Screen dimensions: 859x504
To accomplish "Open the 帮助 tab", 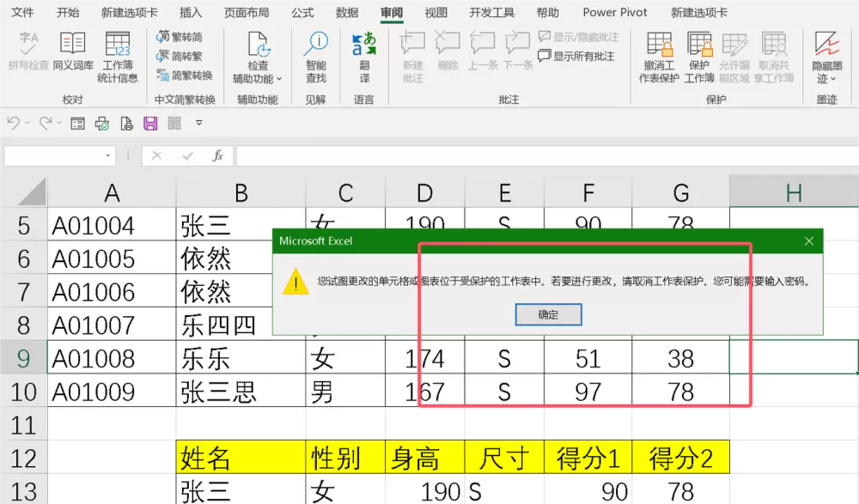I will tap(548, 13).
